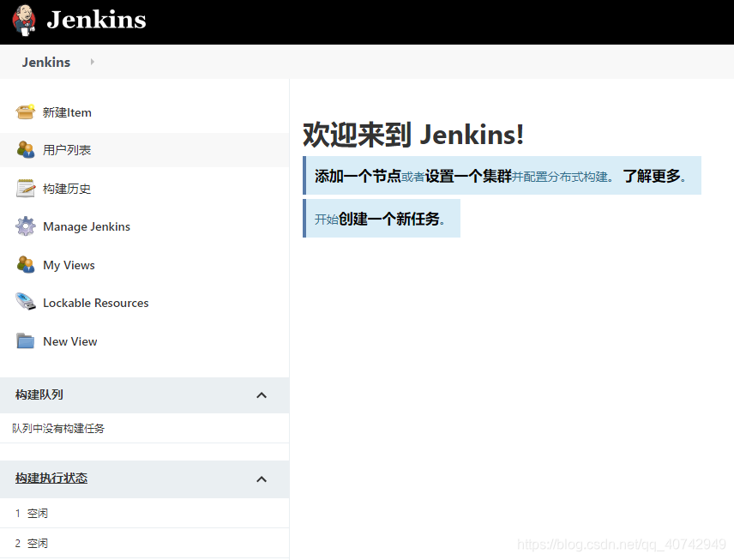734x560 pixels.
Task: Click the 并配置分布式构建 text
Action: click(x=560, y=177)
